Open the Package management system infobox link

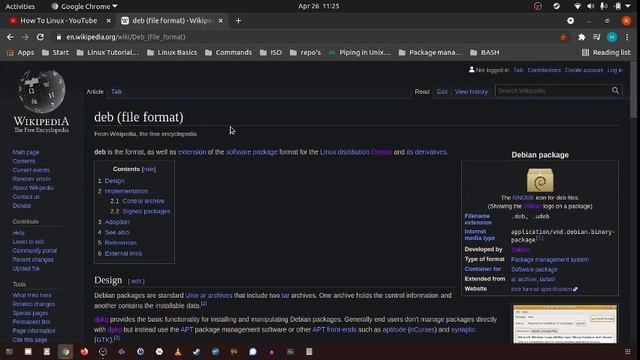(x=550, y=260)
